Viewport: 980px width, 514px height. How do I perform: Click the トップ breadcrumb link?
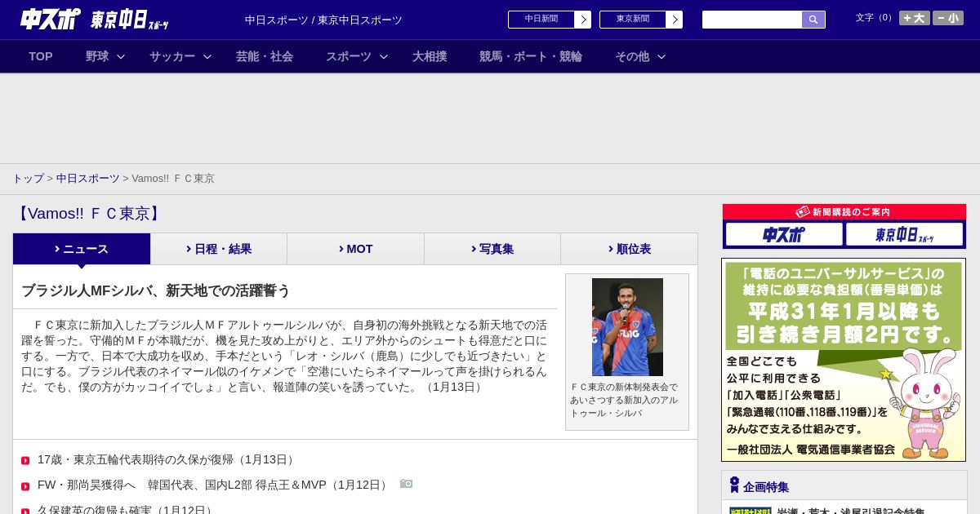click(29, 179)
